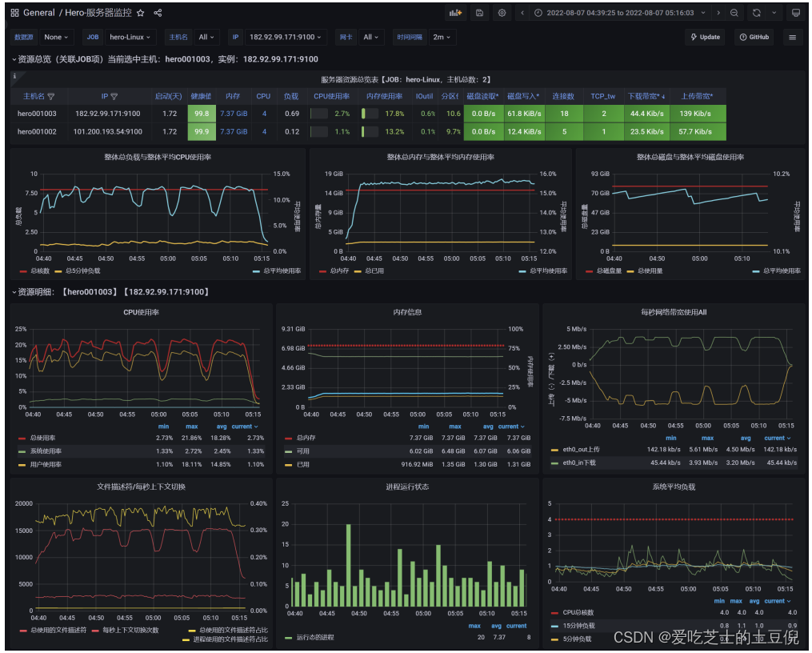Open the 数据源 None dropdown
This screenshot has width=812, height=653.
[x=56, y=38]
